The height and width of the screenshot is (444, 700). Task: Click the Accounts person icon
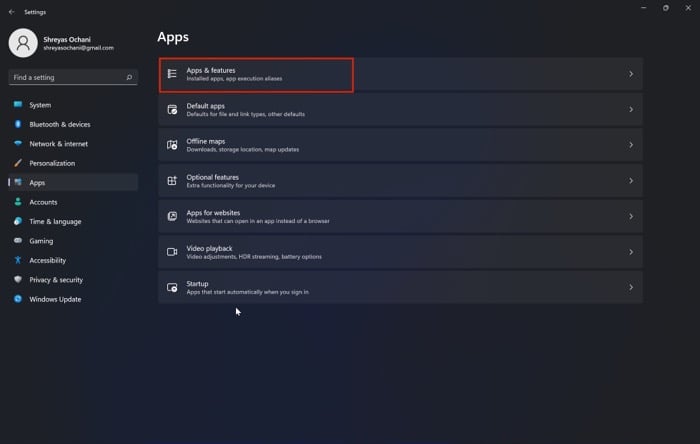[x=18, y=202]
